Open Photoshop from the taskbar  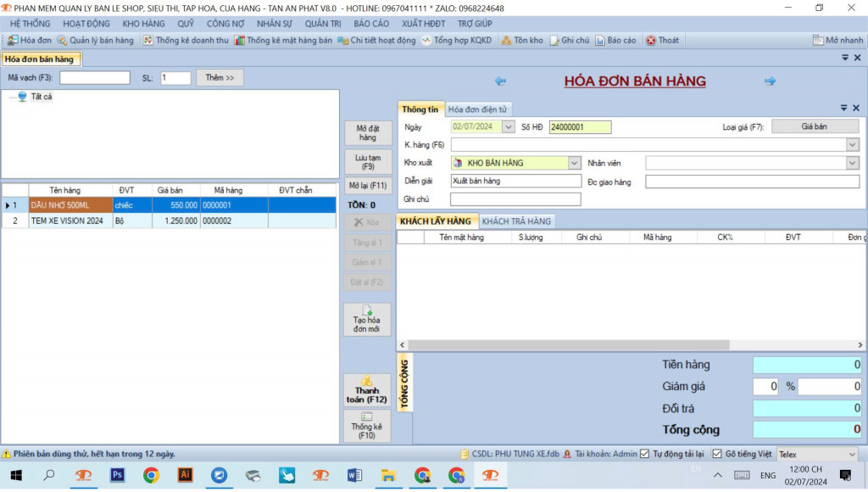coord(118,475)
